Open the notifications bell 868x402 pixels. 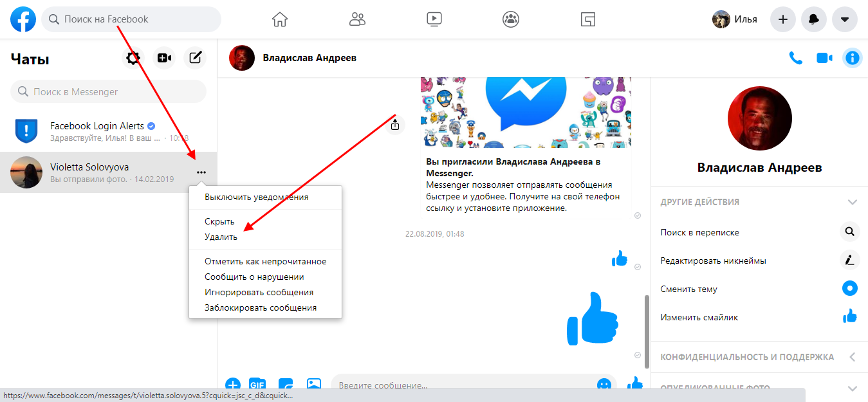point(814,19)
